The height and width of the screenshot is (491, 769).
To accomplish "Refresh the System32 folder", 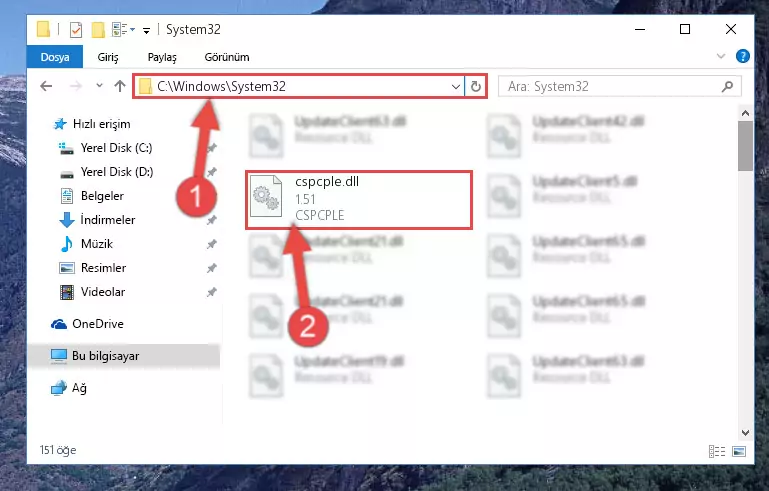I will [476, 87].
